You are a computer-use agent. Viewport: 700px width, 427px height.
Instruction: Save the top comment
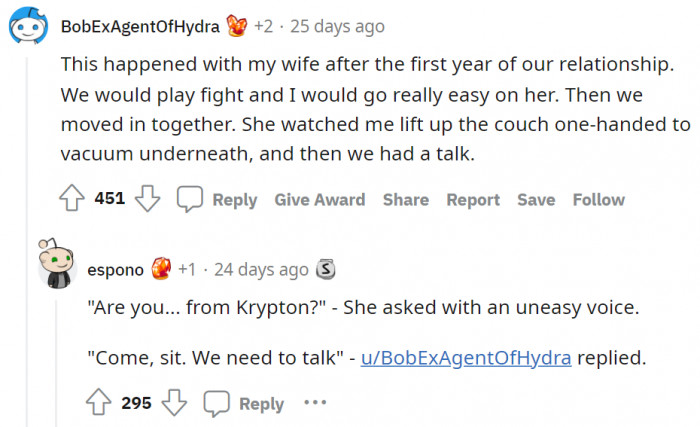coord(536,199)
